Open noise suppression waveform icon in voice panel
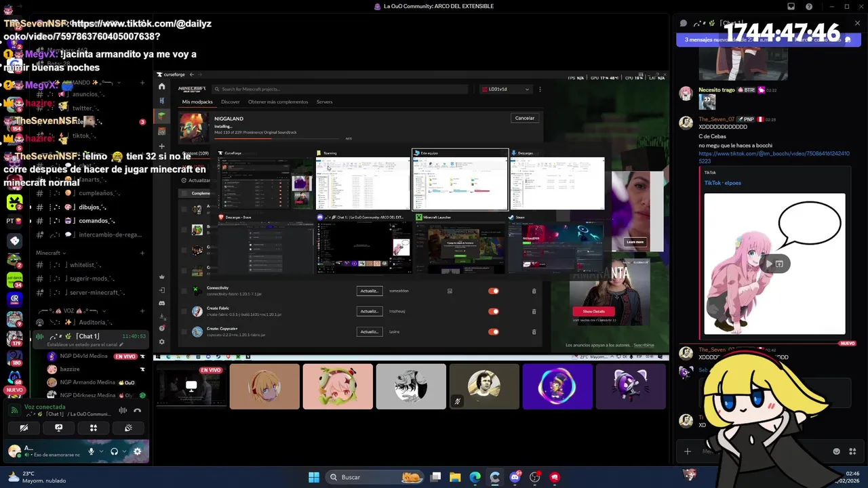Screen dimensions: 868x488 coord(123,410)
